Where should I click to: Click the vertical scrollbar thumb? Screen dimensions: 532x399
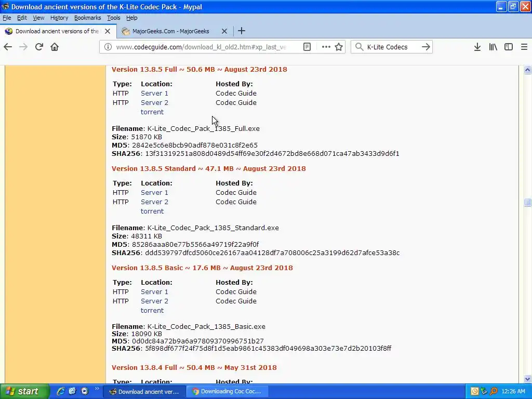click(x=527, y=202)
